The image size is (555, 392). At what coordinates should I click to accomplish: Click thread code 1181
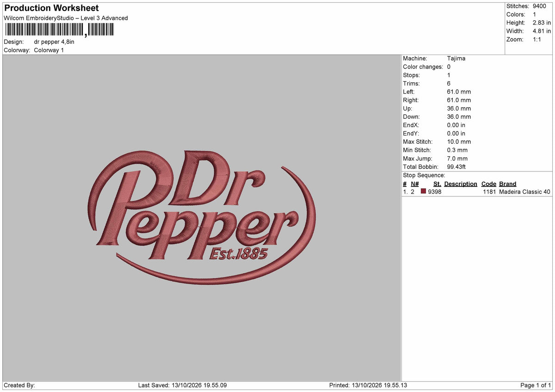pos(489,192)
